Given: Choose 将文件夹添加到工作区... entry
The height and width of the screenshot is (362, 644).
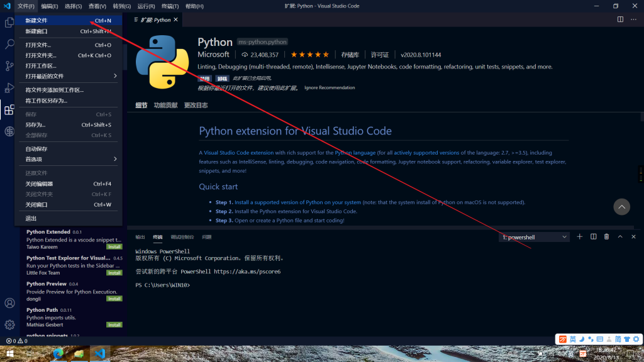Looking at the screenshot, I should click(x=68, y=90).
